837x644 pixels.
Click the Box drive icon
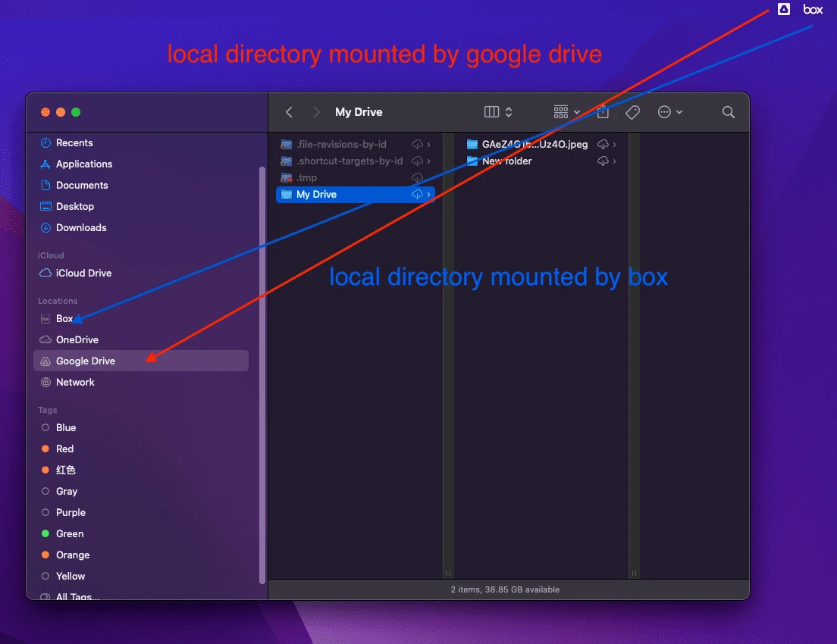point(46,318)
